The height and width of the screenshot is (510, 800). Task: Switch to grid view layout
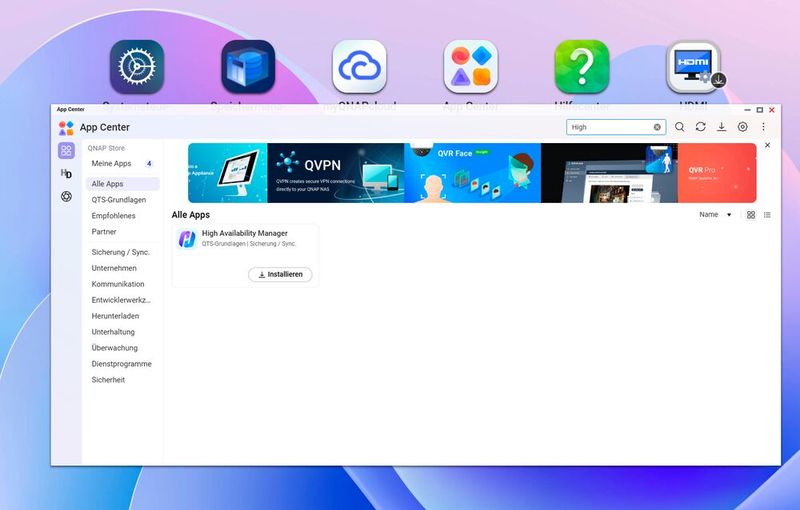tap(751, 215)
